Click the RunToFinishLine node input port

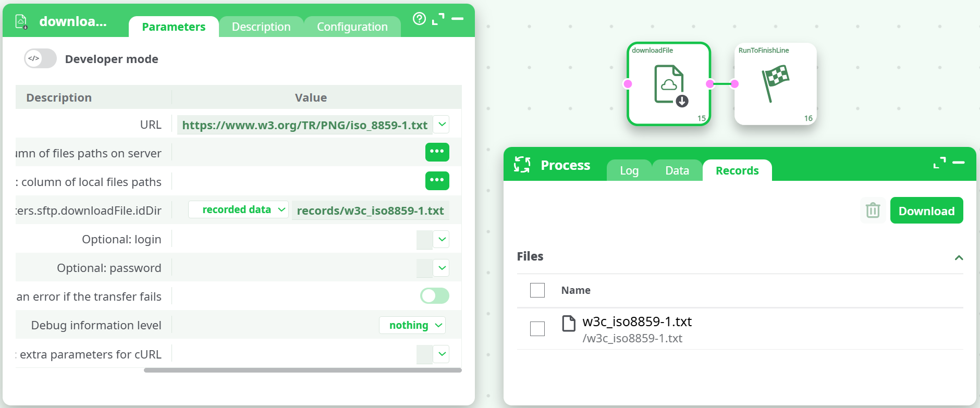(x=734, y=84)
